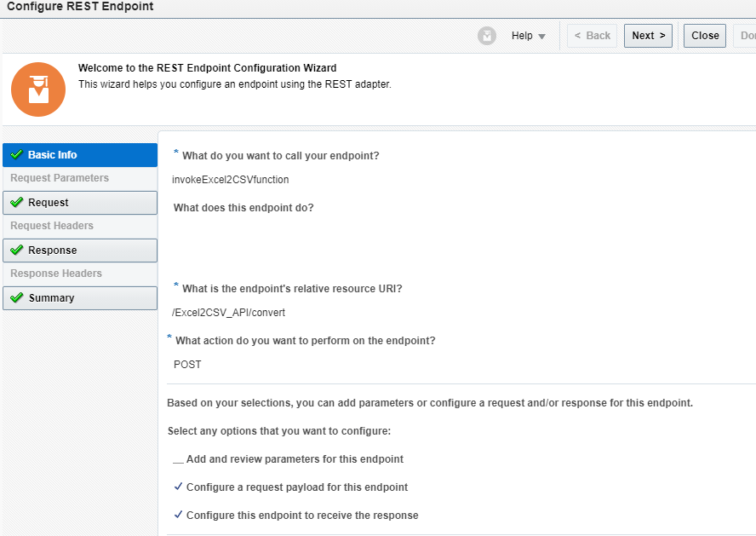Screen dimensions: 756x536
Task: Click the green checkmark beside Summary step
Action: point(16,298)
